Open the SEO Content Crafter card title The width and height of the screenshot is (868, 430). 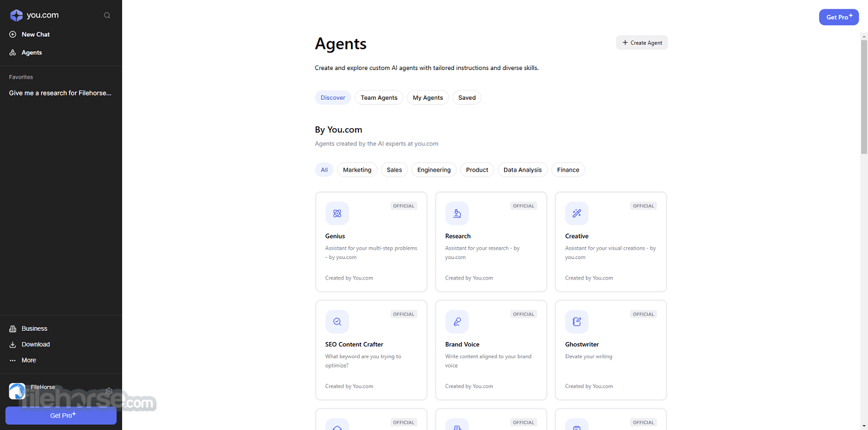[354, 344]
